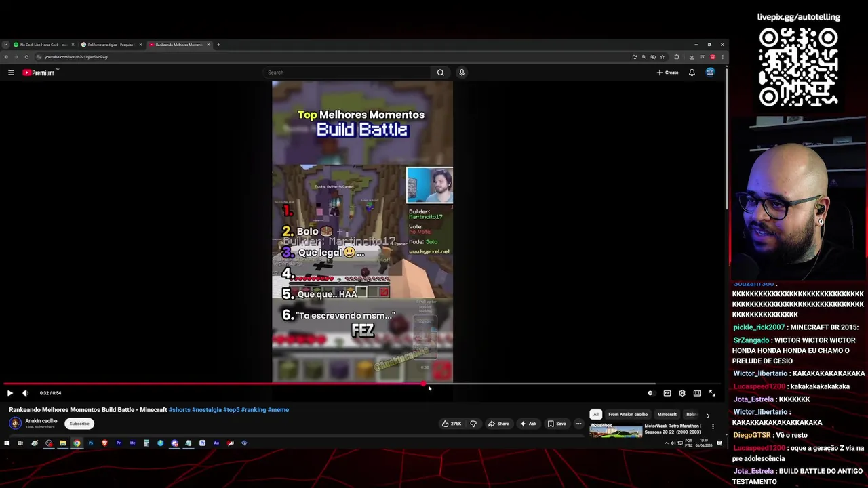
Task: Bookmark this page with star
Action: 662,57
